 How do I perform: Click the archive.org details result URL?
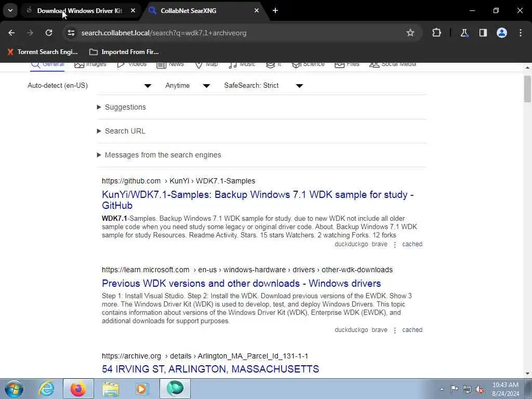[205, 356]
